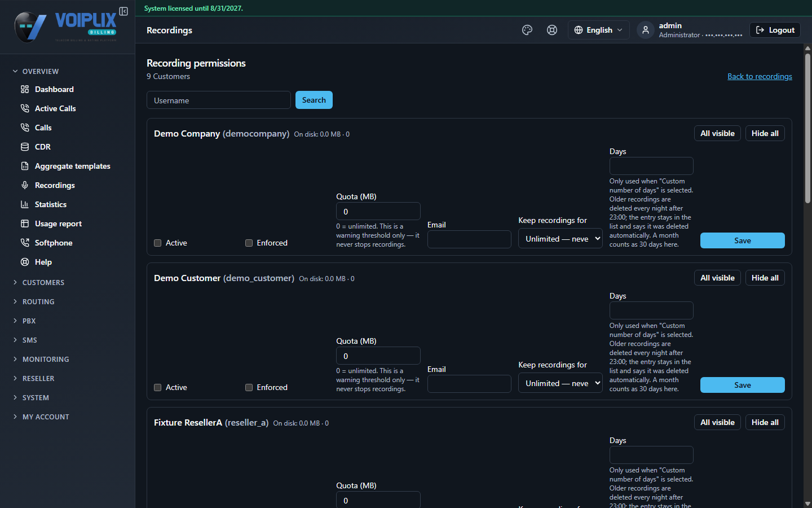Click the globe icon beside English
The width and height of the screenshot is (812, 508).
point(579,30)
